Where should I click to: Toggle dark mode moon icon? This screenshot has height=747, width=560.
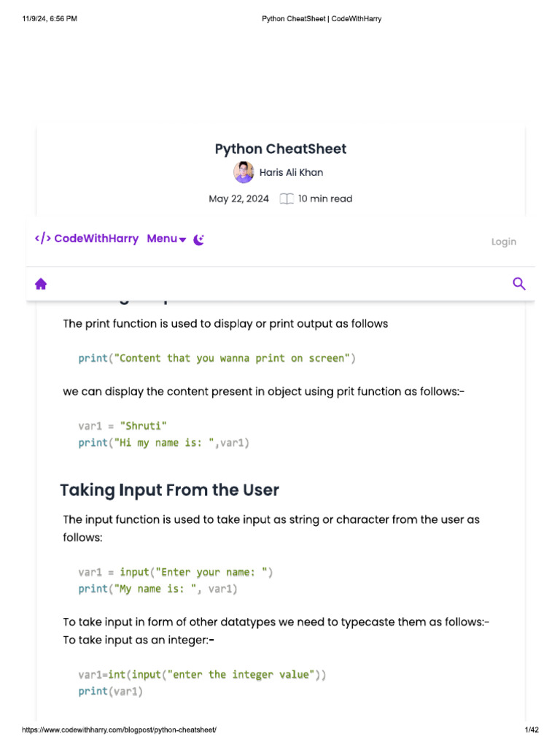198,239
